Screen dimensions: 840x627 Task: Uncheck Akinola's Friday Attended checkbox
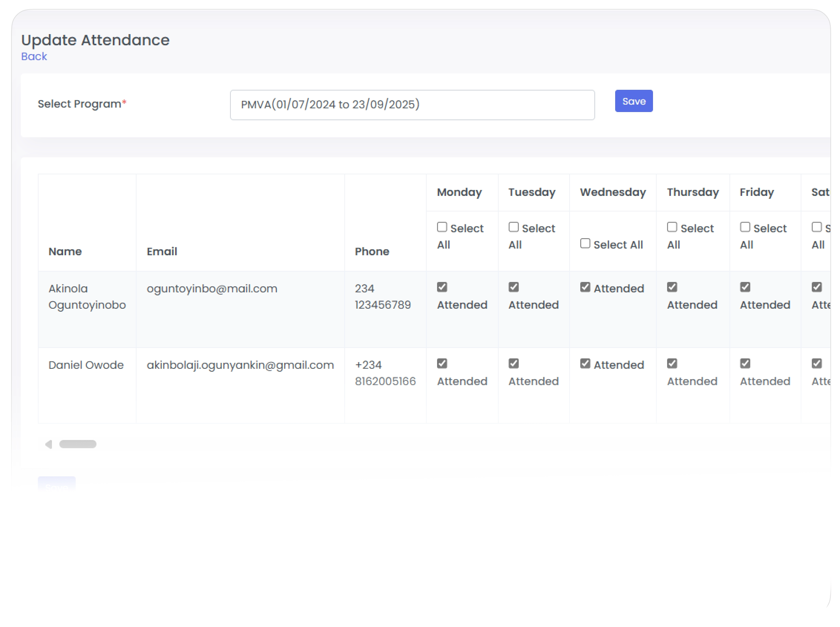coord(744,287)
